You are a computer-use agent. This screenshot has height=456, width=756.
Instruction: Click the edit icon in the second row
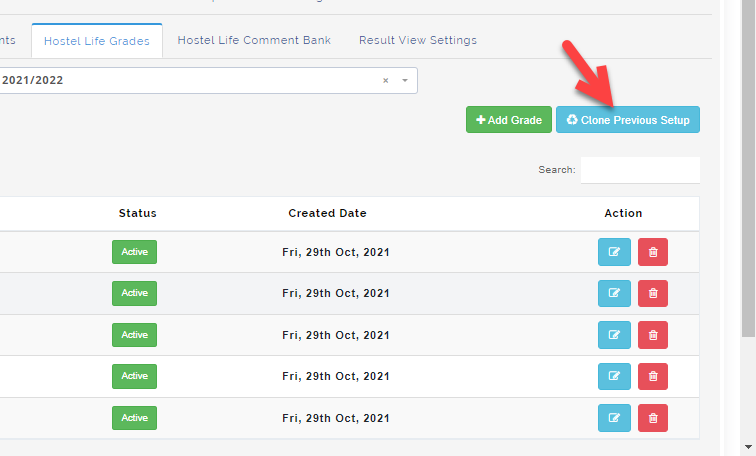tap(614, 293)
